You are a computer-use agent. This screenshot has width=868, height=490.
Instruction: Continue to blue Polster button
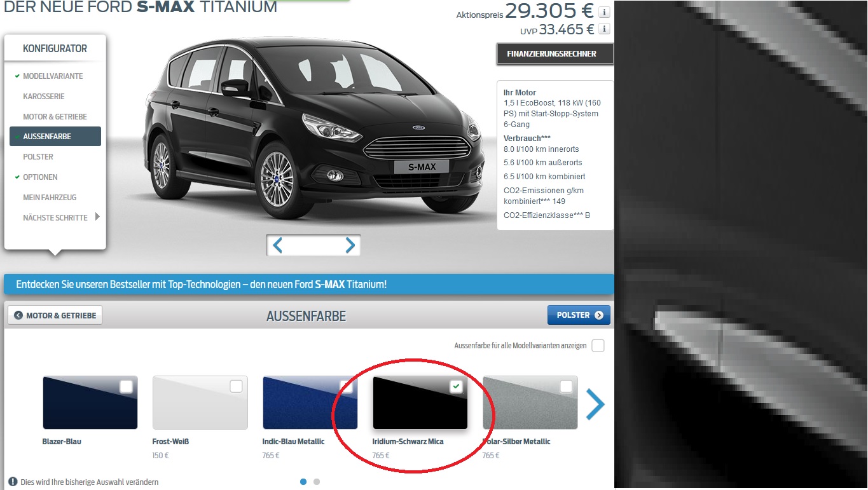click(x=579, y=315)
